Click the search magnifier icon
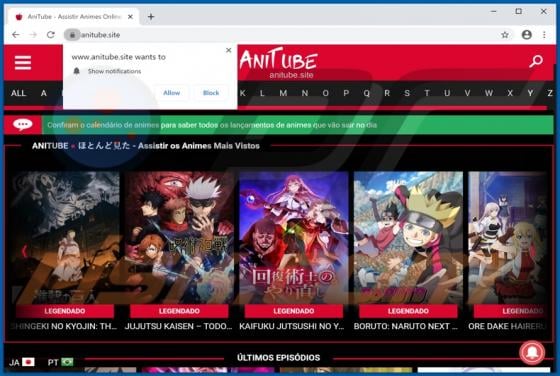The image size is (560, 376). (x=536, y=61)
